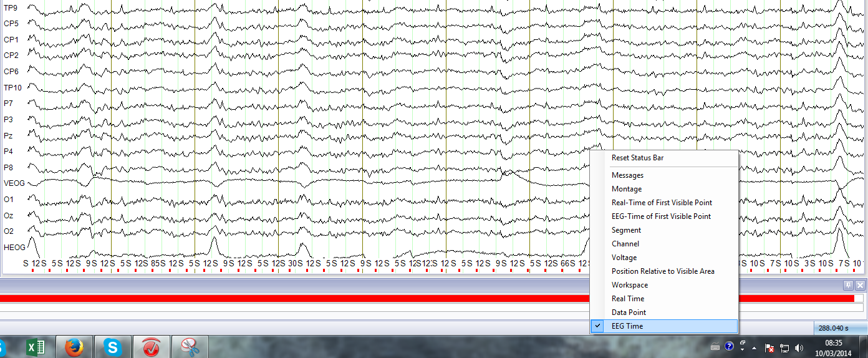Choose Position Relative to Visible Area
The height and width of the screenshot is (358, 868).
tap(663, 271)
